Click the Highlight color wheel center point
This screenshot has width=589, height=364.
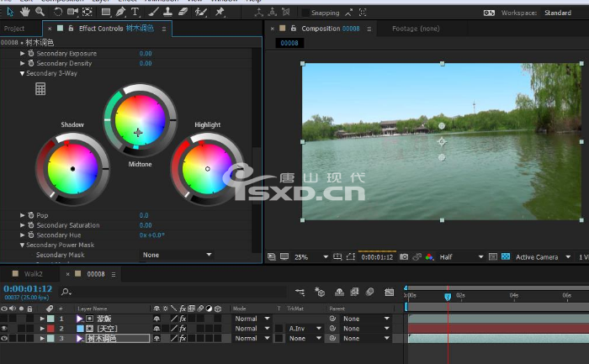(x=207, y=169)
